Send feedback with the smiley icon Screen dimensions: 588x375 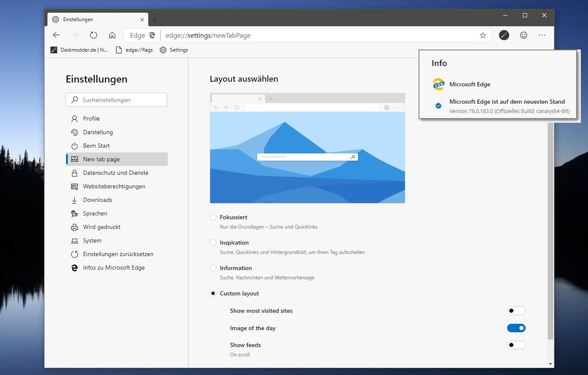pyautogui.click(x=524, y=35)
